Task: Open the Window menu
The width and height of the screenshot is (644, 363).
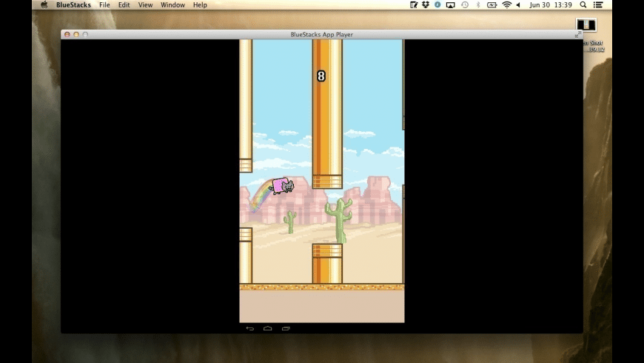Action: point(172,5)
